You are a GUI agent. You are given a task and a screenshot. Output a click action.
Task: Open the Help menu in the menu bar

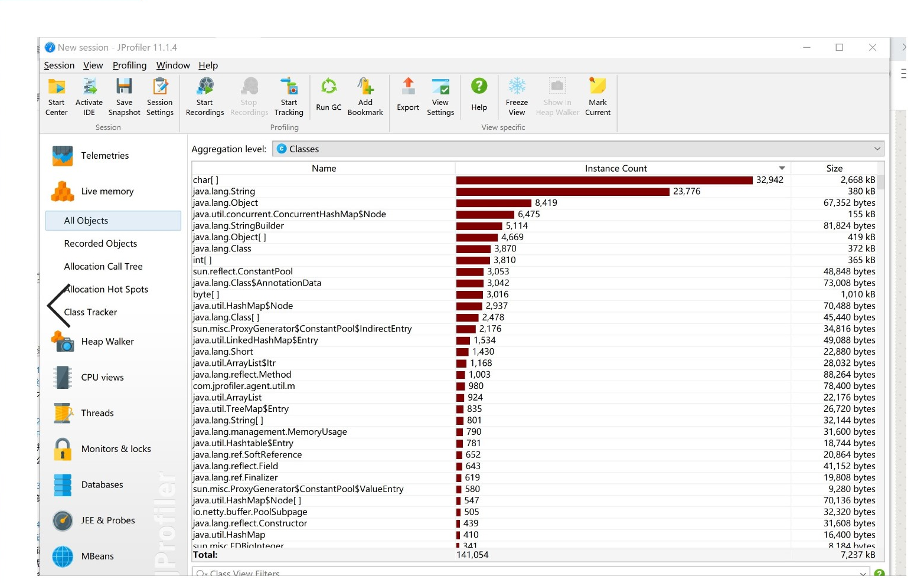click(208, 65)
